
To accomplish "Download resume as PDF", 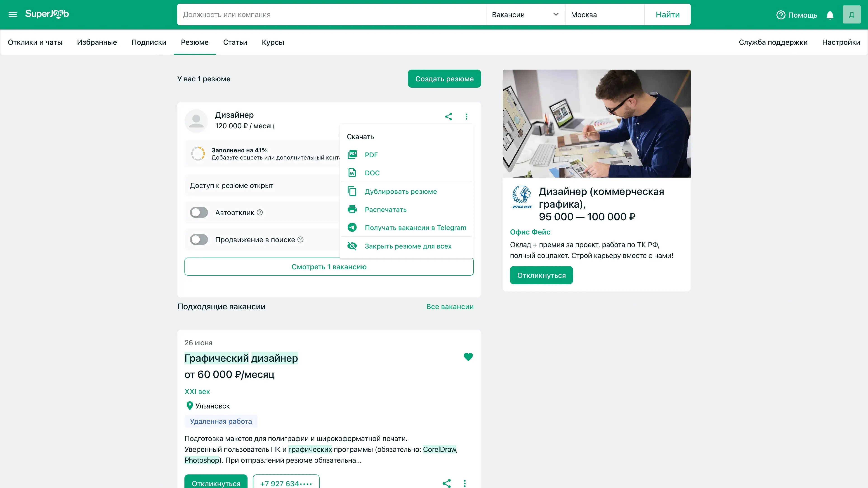I will click(x=371, y=155).
